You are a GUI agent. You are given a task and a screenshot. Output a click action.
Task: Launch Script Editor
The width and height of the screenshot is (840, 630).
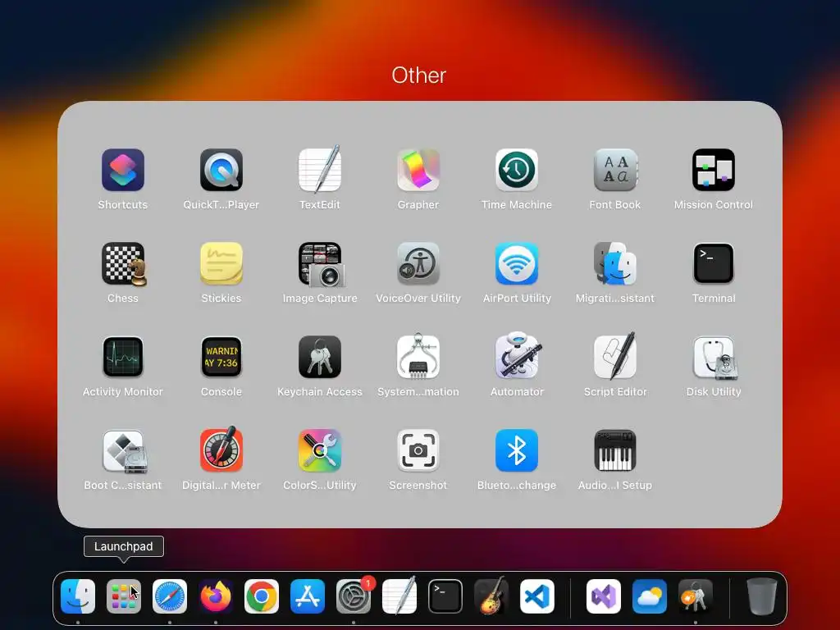point(615,356)
